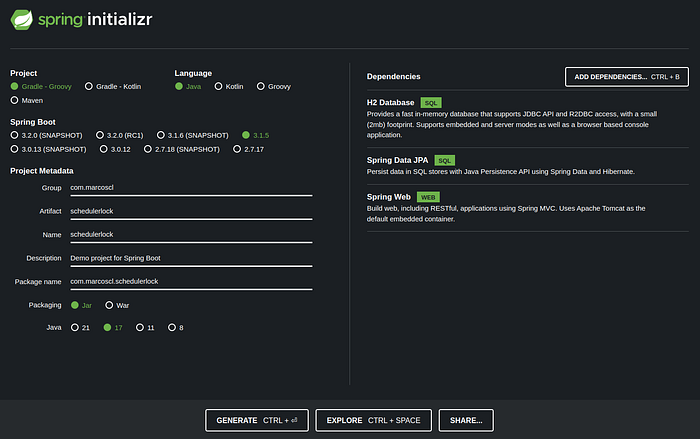This screenshot has width=700, height=439.
Task: Select Spring Boot 2.7.18 (SNAPSHOT)
Action: [182, 149]
